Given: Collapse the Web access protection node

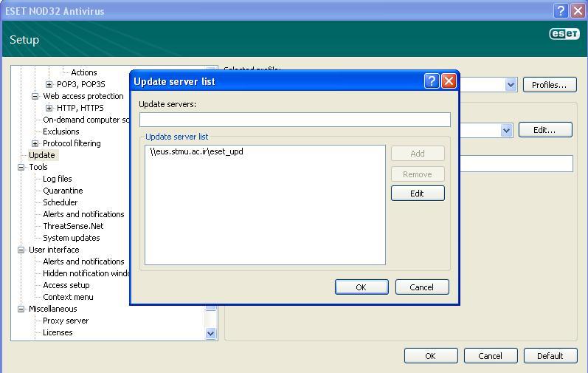Looking at the screenshot, I should click(35, 96).
